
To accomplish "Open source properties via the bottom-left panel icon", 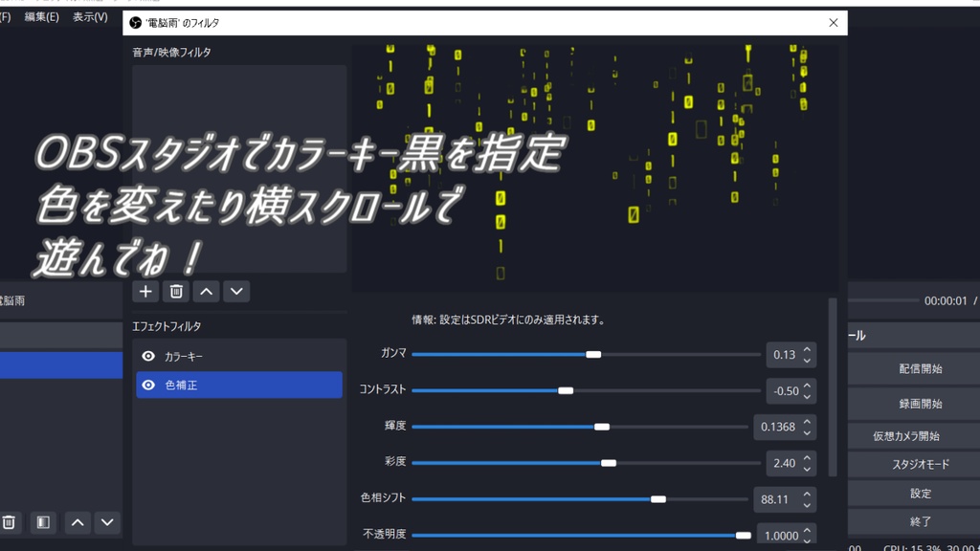I will click(x=41, y=522).
